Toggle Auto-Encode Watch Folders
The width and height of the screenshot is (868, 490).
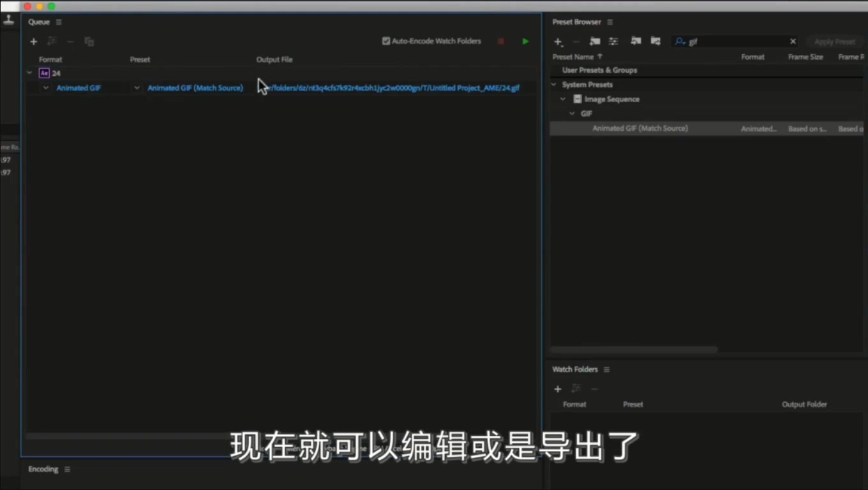point(385,40)
